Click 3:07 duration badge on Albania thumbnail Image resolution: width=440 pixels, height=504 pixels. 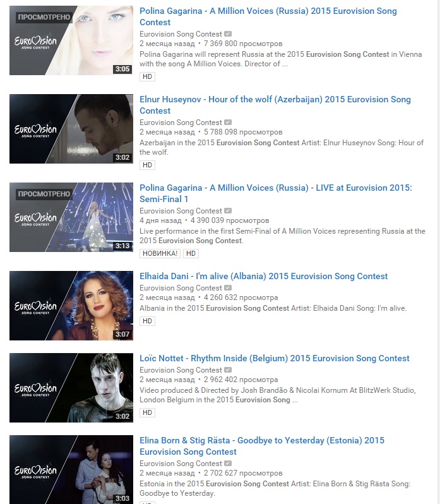tap(122, 334)
